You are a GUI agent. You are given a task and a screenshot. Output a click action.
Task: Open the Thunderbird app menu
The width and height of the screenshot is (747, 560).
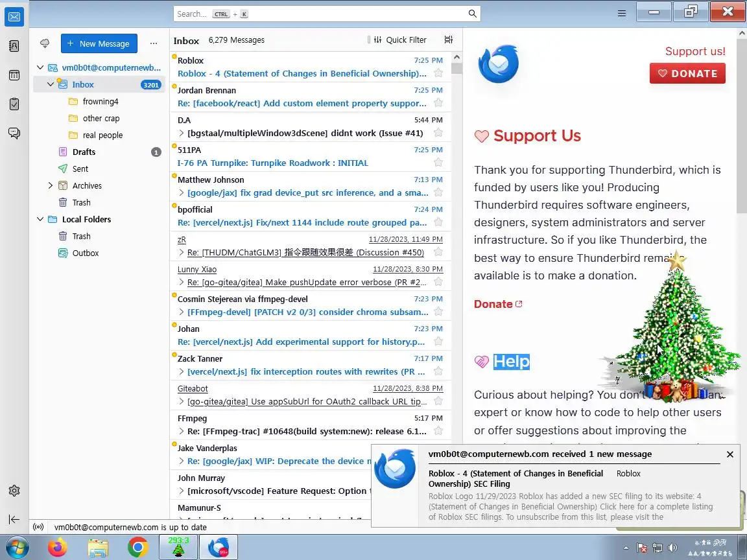coord(622,14)
